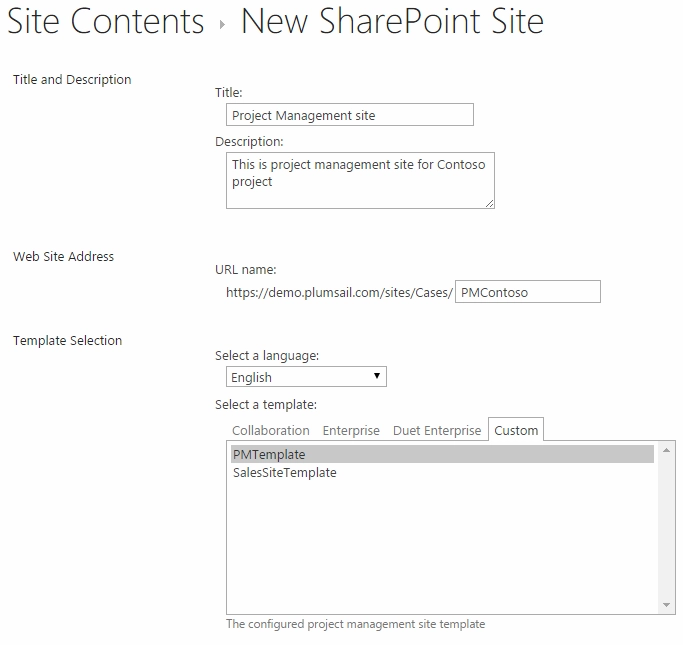Click the template list scrollbar track
Viewport: 683px width, 645px height.
(x=666, y=527)
